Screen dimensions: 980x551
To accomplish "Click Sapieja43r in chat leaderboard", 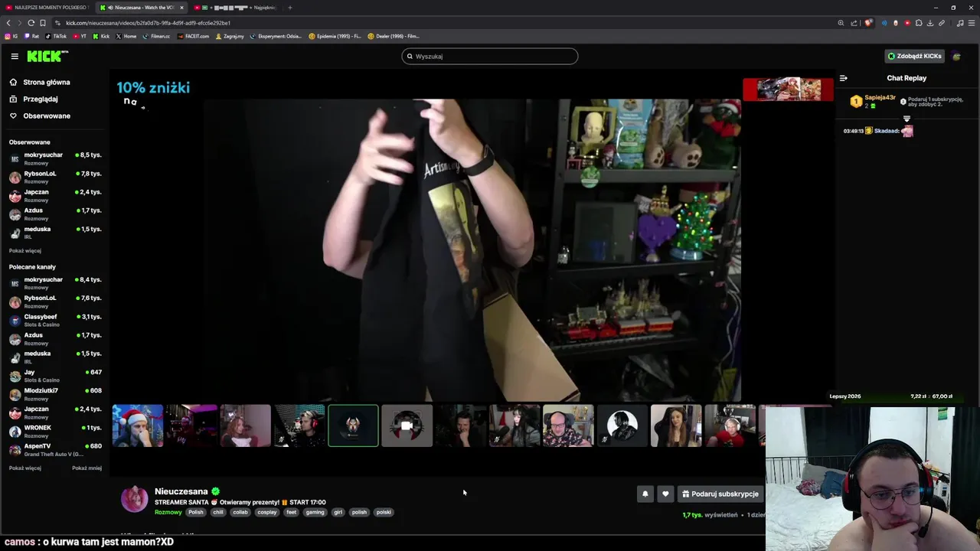I will 880,98.
